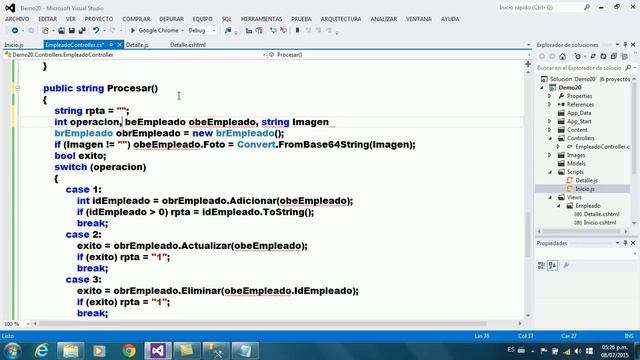Click the taskbar volume speaker icon

(578, 351)
